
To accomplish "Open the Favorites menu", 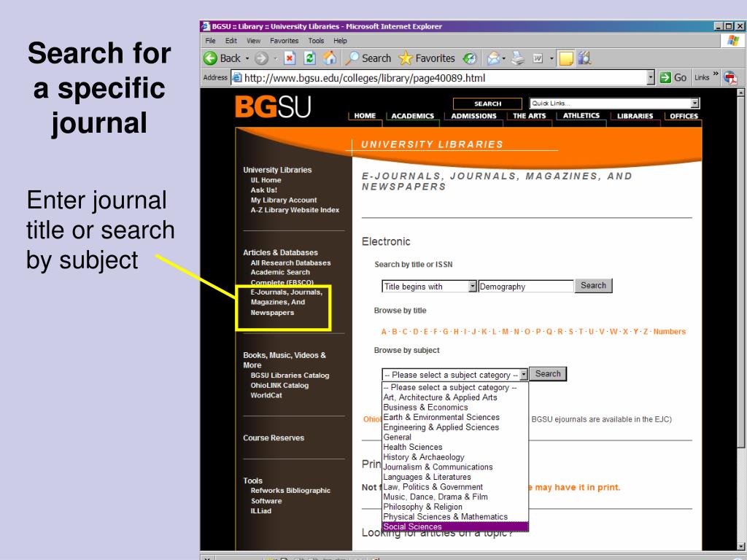I will 284,41.
